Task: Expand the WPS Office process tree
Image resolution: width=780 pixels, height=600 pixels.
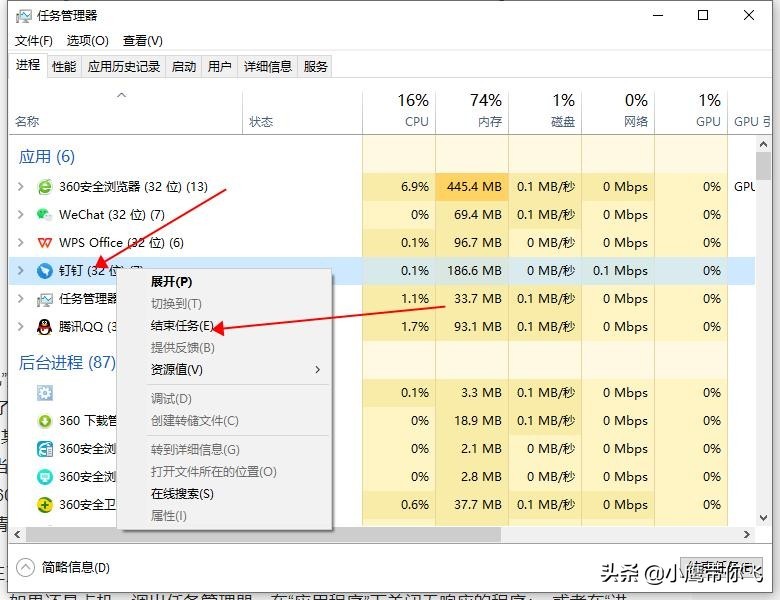Action: [21, 243]
